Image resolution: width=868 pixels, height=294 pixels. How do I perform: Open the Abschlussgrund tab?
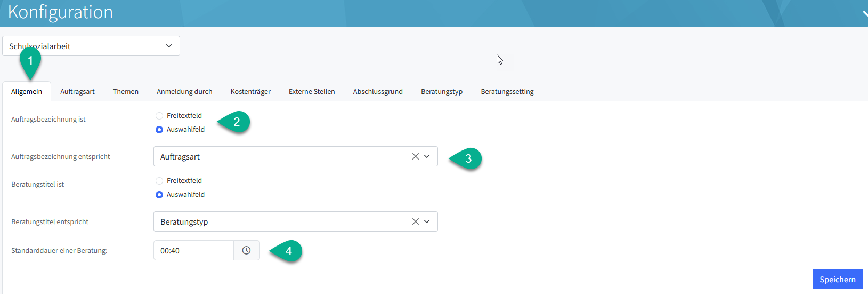point(378,92)
